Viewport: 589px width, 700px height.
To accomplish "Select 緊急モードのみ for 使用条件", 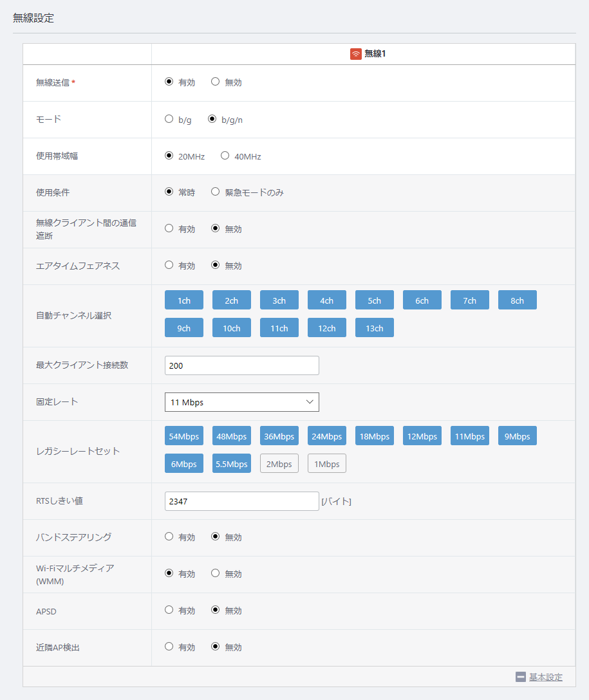I will 215,192.
